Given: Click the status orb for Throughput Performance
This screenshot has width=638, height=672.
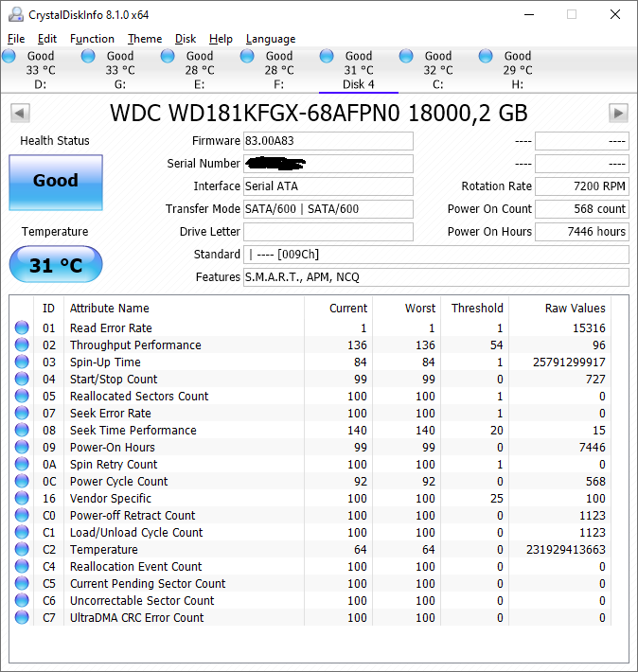Looking at the screenshot, I should pyautogui.click(x=22, y=345).
